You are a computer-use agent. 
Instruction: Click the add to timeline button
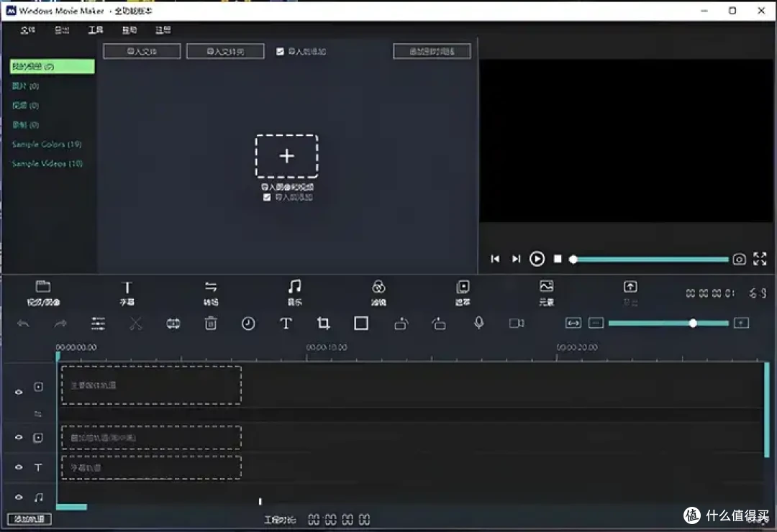click(x=432, y=51)
